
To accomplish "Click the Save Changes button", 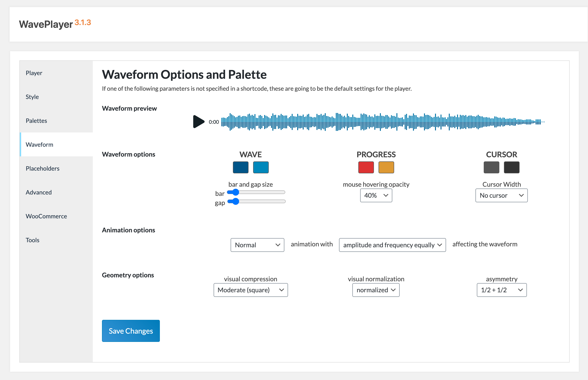I will [131, 331].
